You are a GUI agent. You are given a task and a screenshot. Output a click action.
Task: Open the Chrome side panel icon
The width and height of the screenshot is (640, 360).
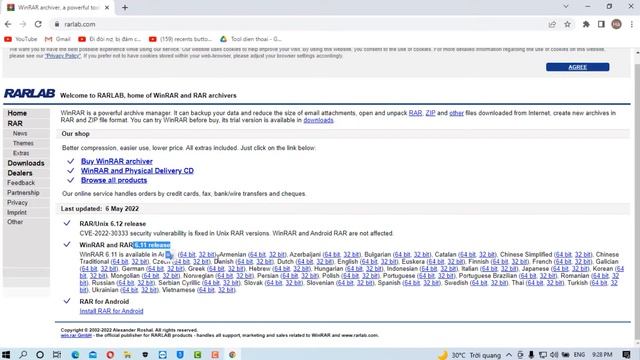pyautogui.click(x=601, y=24)
